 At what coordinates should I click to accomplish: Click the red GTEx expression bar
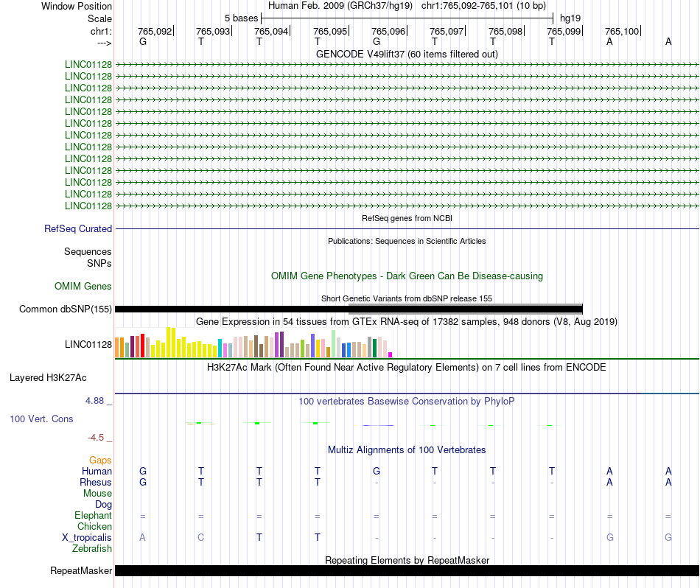pos(142,345)
